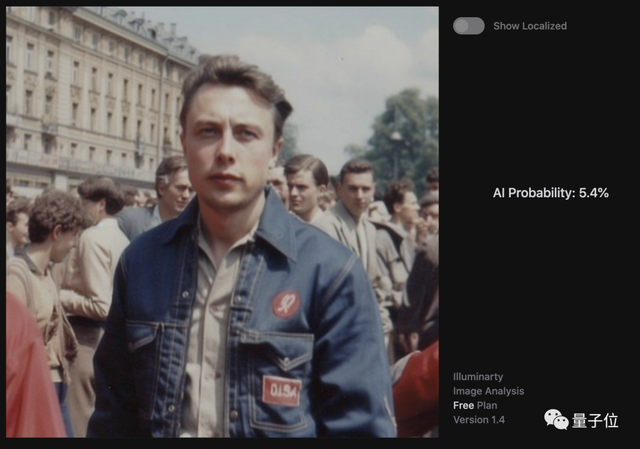Screen dimensions: 640x449
Task: Click the rectangular red patch on jacket pocket
Action: point(281,389)
